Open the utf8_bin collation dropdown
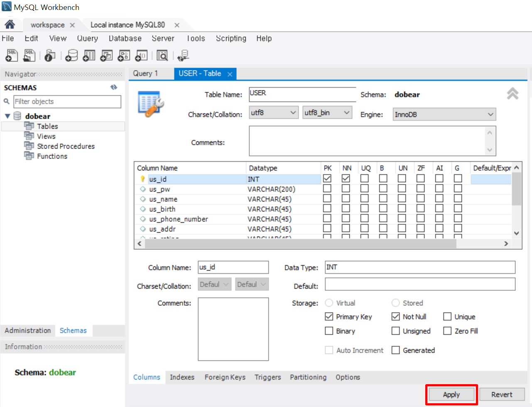The width and height of the screenshot is (532, 407). tap(327, 112)
